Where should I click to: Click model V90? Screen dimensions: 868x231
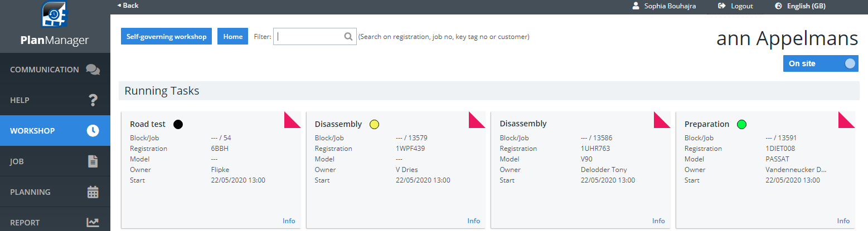[588, 159]
